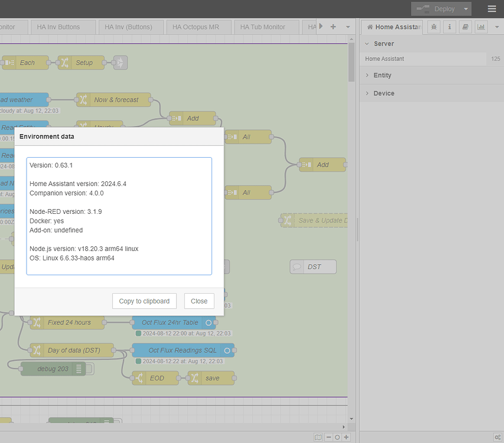
Task: Open the dashboard chart sidebar tab
Action: (x=481, y=27)
